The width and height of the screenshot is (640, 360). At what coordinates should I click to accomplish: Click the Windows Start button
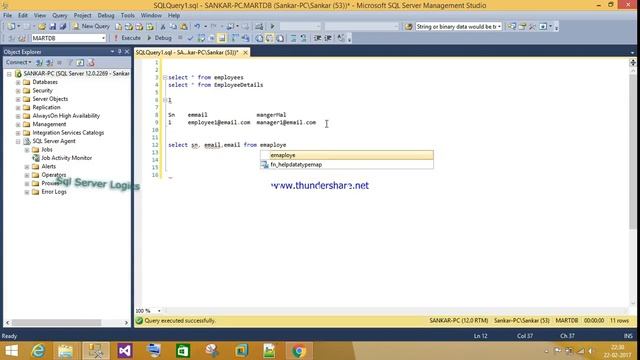point(11,351)
